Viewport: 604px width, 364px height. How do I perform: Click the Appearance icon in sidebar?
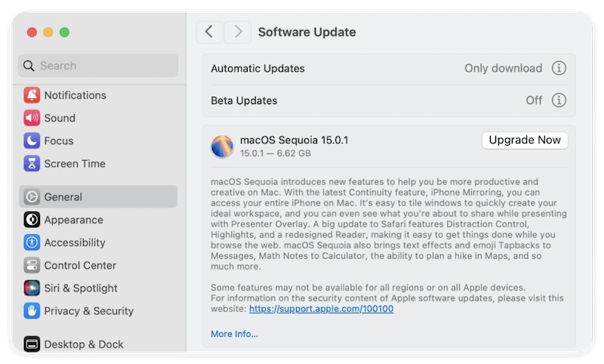pyautogui.click(x=32, y=220)
